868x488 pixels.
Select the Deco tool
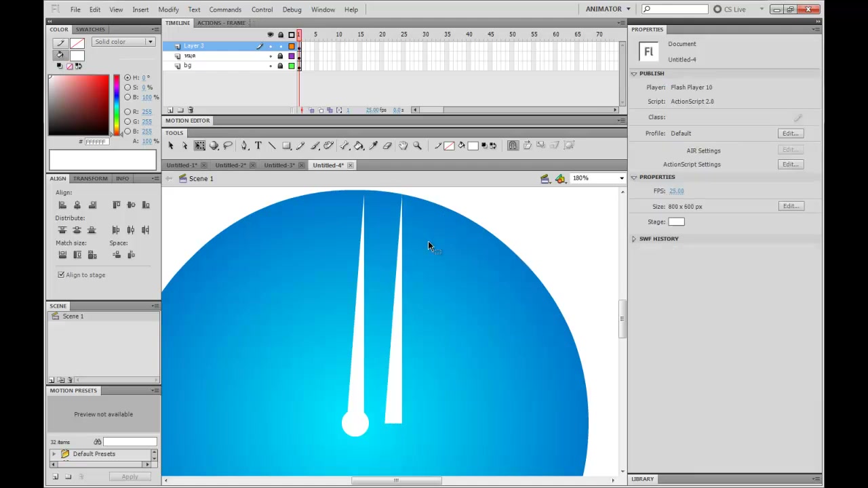tap(329, 146)
